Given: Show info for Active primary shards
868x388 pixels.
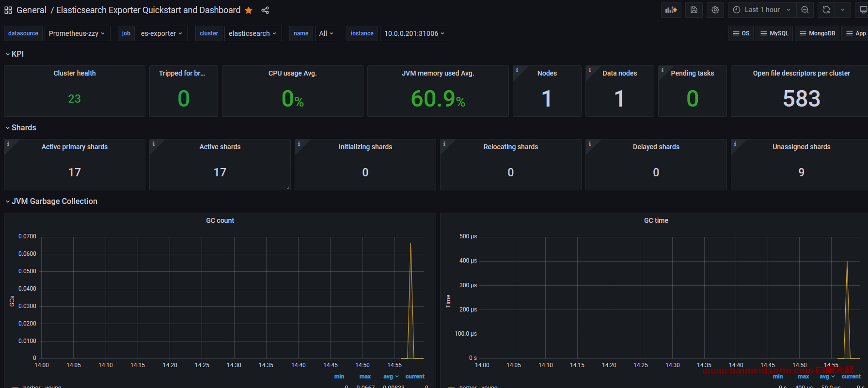Looking at the screenshot, I should coord(8,144).
